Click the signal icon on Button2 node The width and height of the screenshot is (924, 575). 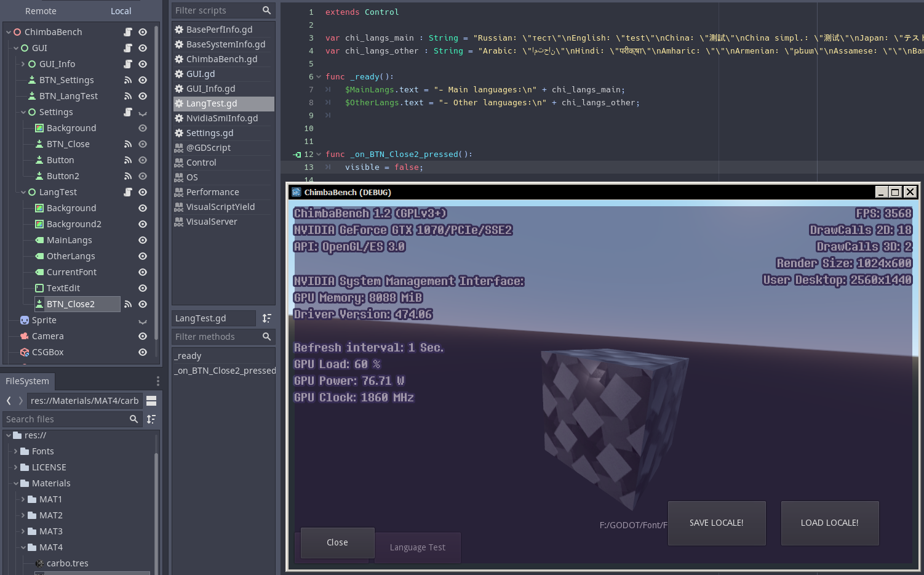point(128,176)
